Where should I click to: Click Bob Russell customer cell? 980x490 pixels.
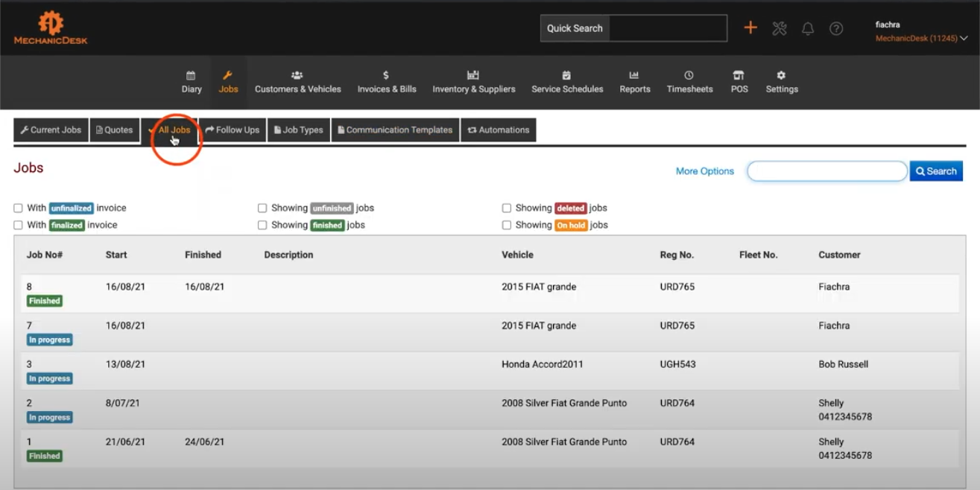(x=843, y=364)
